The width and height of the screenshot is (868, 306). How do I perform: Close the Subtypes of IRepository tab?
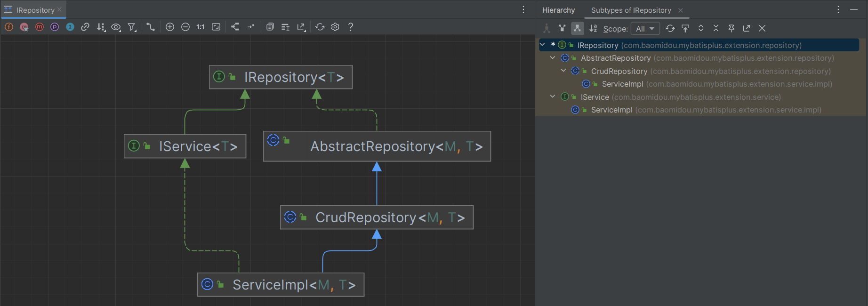681,10
